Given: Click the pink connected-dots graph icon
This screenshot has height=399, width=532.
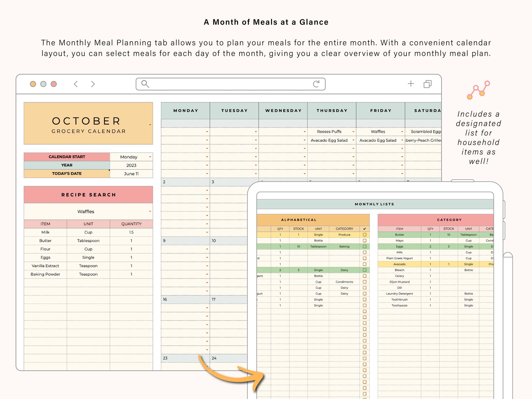Looking at the screenshot, I should coord(478,90).
